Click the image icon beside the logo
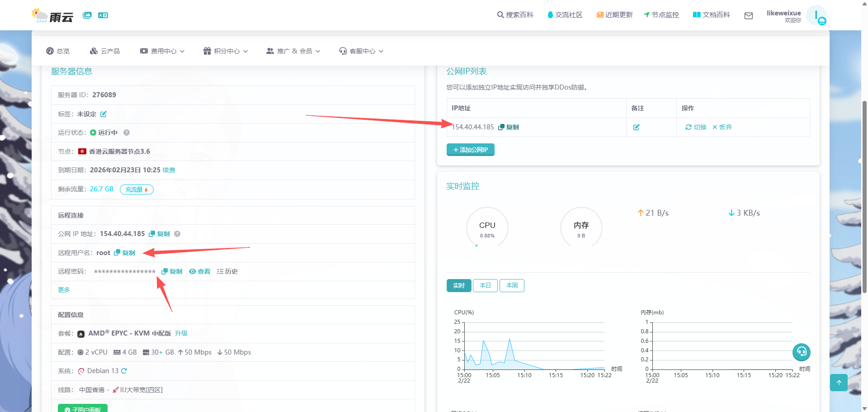Image resolution: width=868 pixels, height=412 pixels. click(87, 15)
